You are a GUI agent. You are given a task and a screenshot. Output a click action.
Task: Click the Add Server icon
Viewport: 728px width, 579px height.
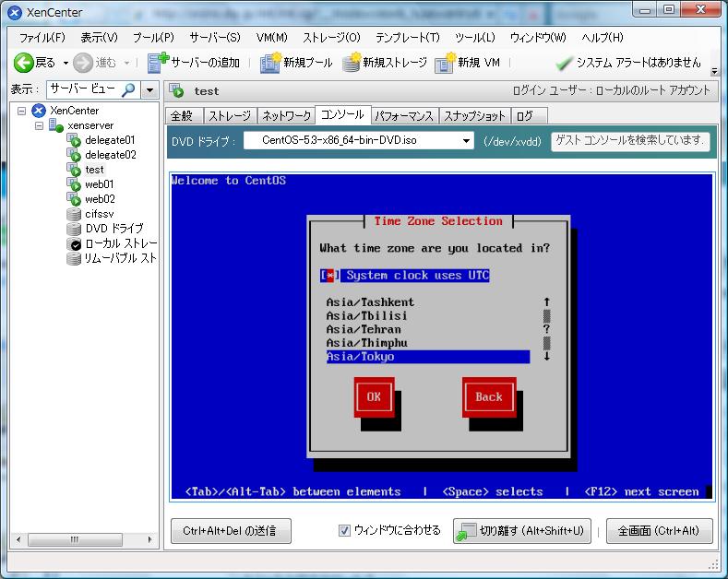(158, 63)
